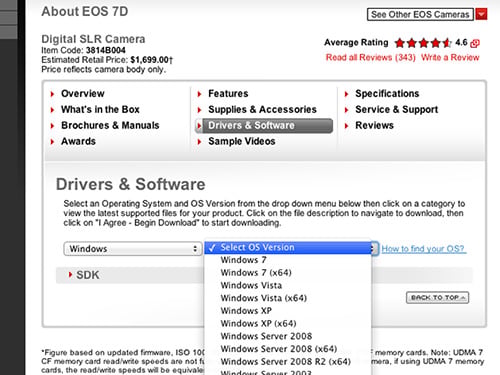500x375 pixels.
Task: Open the Features section
Action: coord(228,94)
